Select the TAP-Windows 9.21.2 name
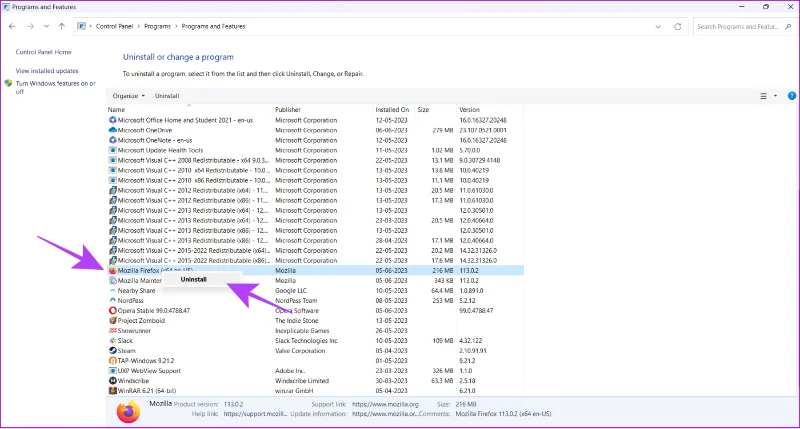This screenshot has width=800, height=429. click(146, 360)
